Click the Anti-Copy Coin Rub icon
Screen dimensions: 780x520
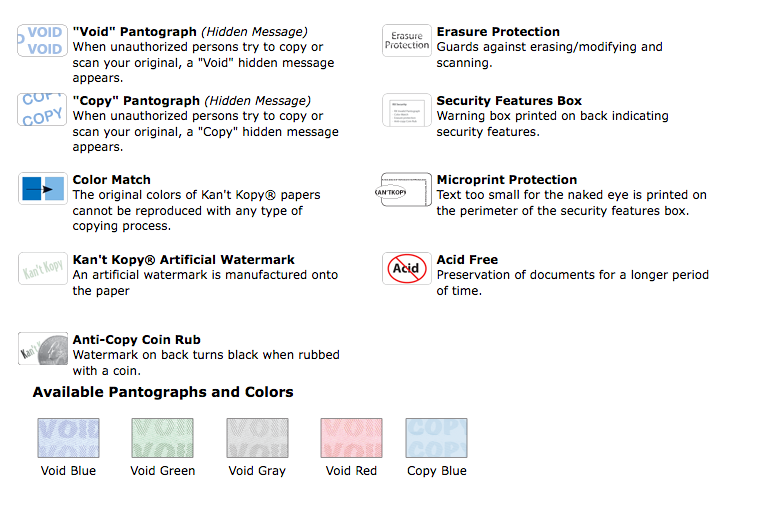pyautogui.click(x=42, y=348)
